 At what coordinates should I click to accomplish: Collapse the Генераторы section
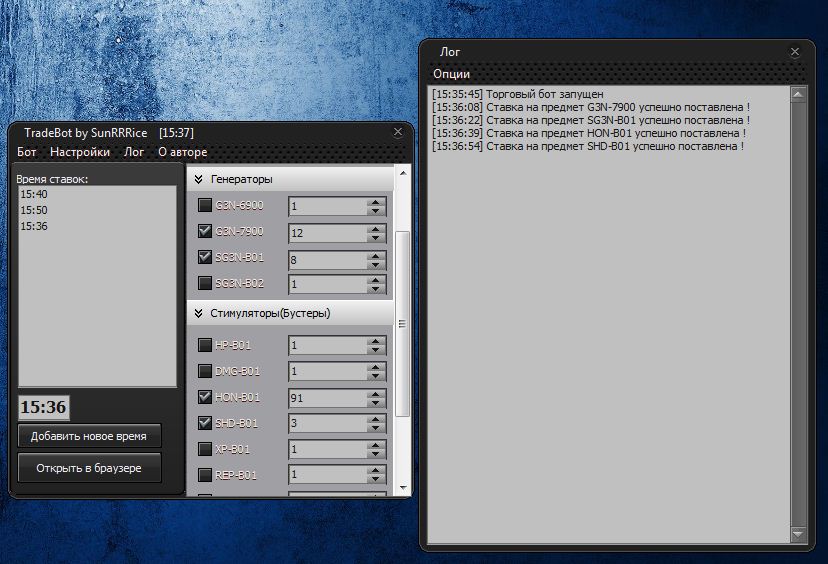point(199,179)
